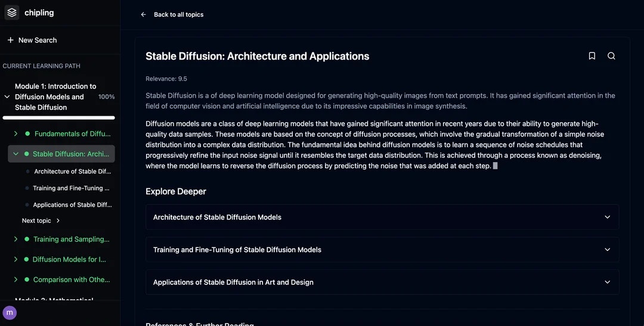This screenshot has height=326, width=644.
Task: Open Training and Fine-Tuning subtopic in sidebar
Action: [71, 188]
